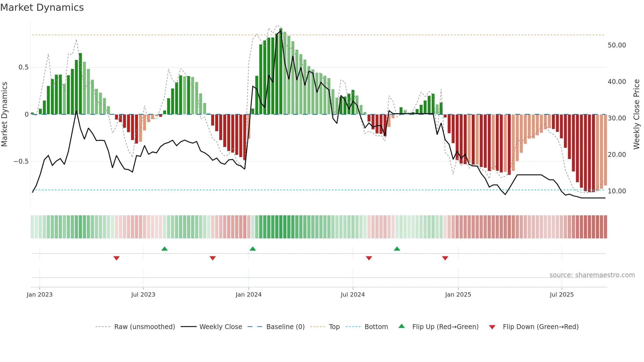Toggle the Baseline (0) legend entry

[x=276, y=327]
